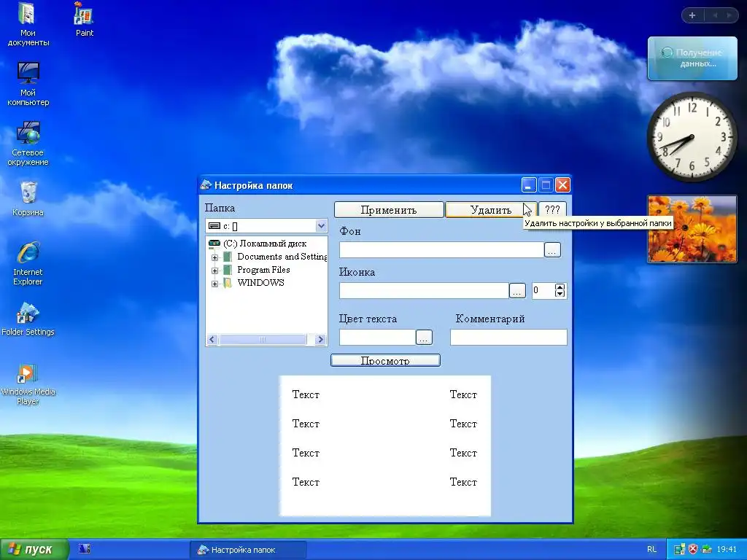
Task: Click the ??? help button
Action: (552, 209)
